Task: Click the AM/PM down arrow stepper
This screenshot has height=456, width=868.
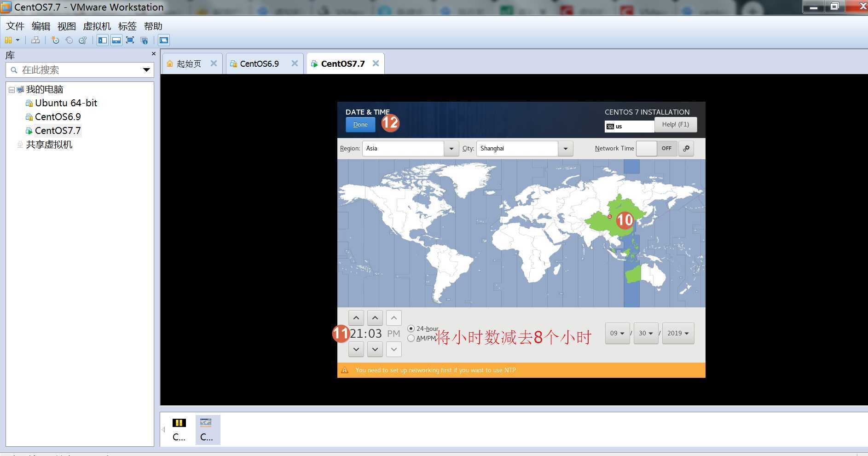Action: 394,349
